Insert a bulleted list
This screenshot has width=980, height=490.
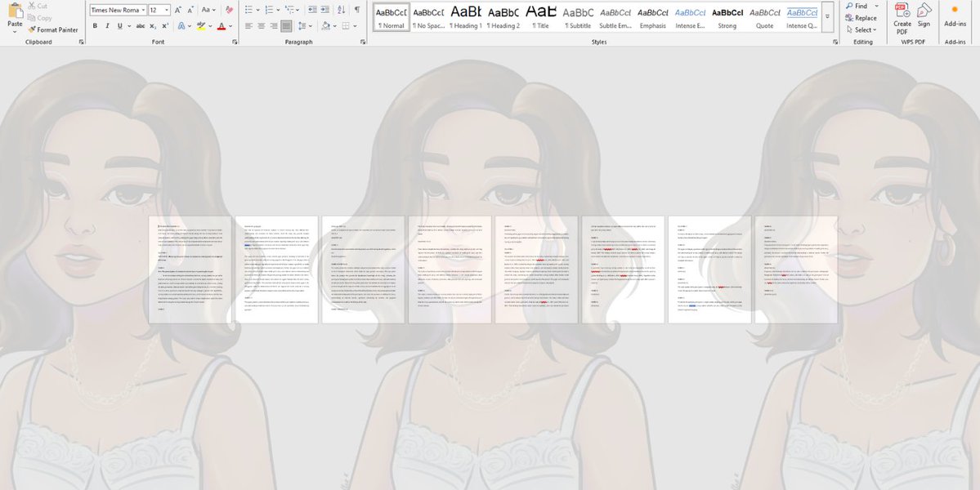click(x=248, y=10)
